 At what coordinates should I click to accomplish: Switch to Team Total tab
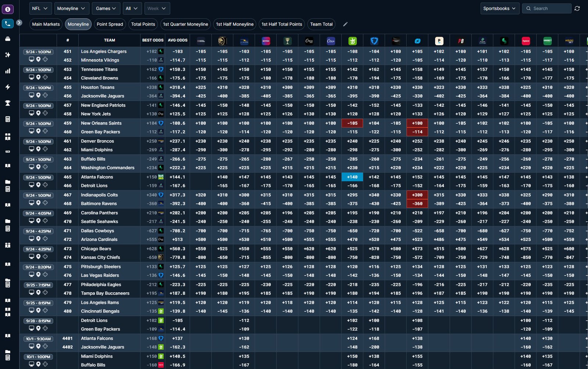pos(321,24)
